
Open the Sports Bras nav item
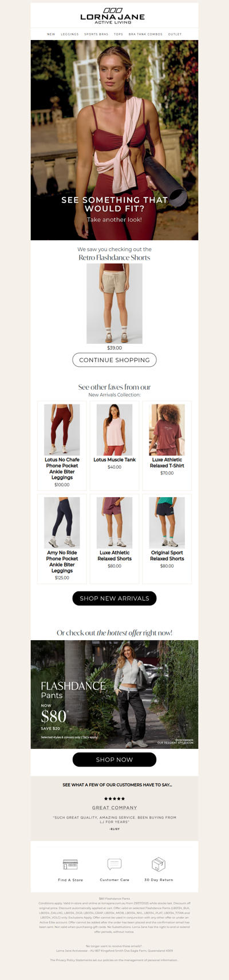tap(96, 34)
